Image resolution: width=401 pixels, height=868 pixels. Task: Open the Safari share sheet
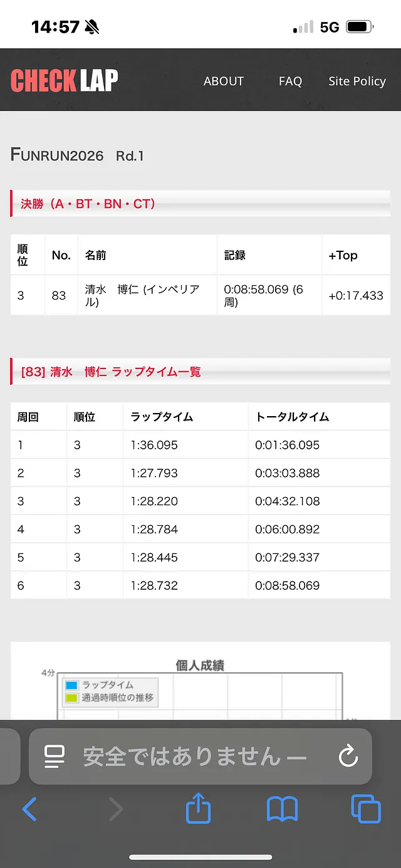click(x=199, y=808)
